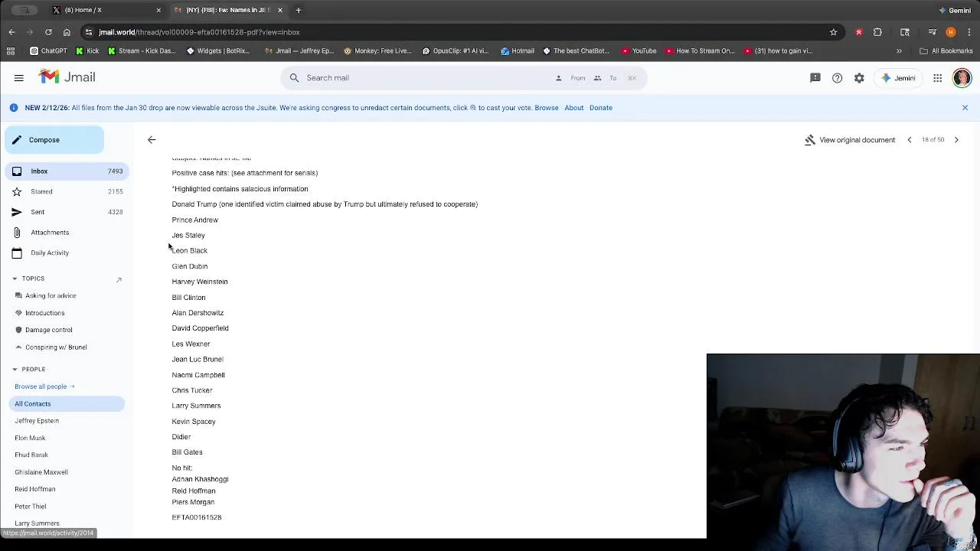Image resolution: width=980 pixels, height=551 pixels.
Task: Close the Home / X browser tab
Action: point(158,10)
